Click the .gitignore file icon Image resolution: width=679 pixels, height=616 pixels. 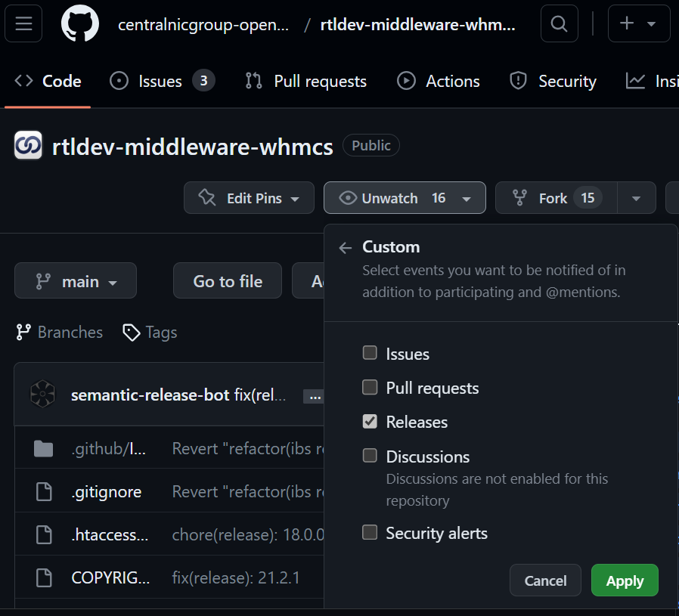pos(44,491)
